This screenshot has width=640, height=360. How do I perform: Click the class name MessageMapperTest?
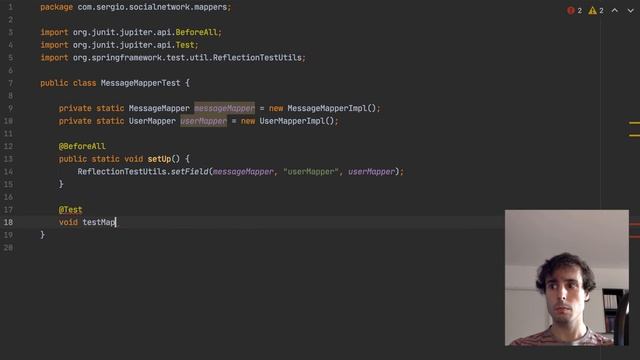[140, 83]
